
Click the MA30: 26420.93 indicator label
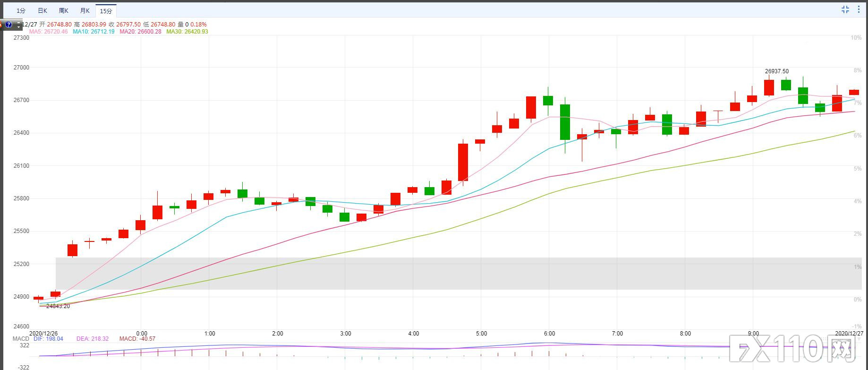pyautogui.click(x=187, y=32)
